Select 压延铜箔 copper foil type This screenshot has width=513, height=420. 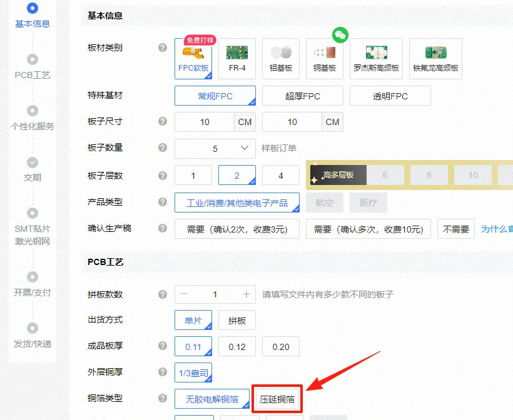(x=277, y=399)
